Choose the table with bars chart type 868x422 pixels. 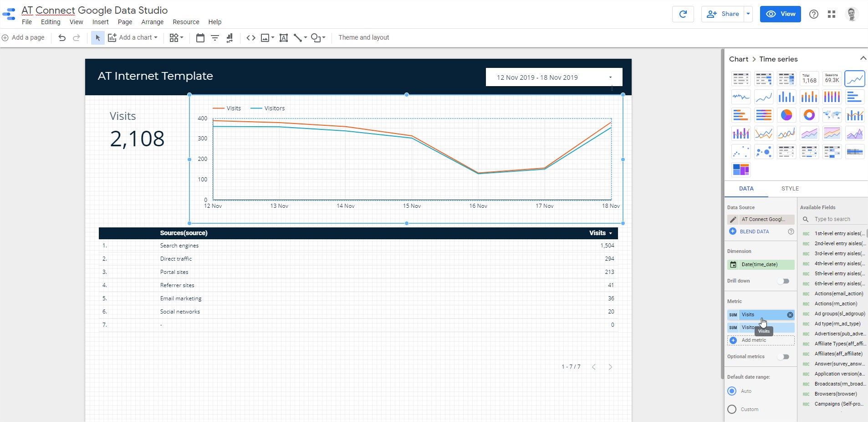point(764,78)
